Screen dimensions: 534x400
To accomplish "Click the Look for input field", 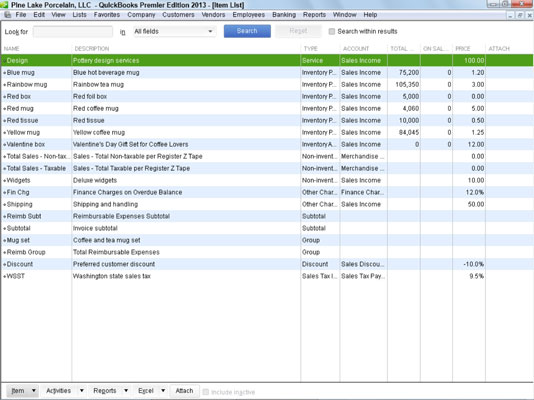I will 73,32.
